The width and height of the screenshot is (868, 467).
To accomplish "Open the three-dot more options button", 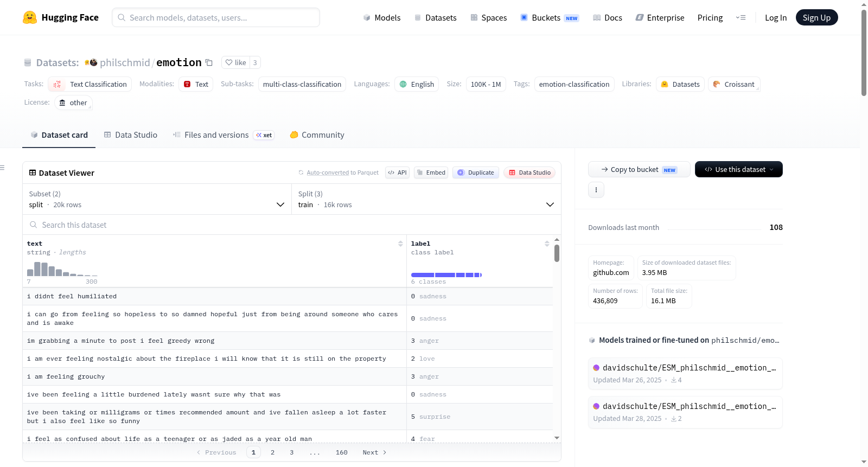I will tap(596, 190).
